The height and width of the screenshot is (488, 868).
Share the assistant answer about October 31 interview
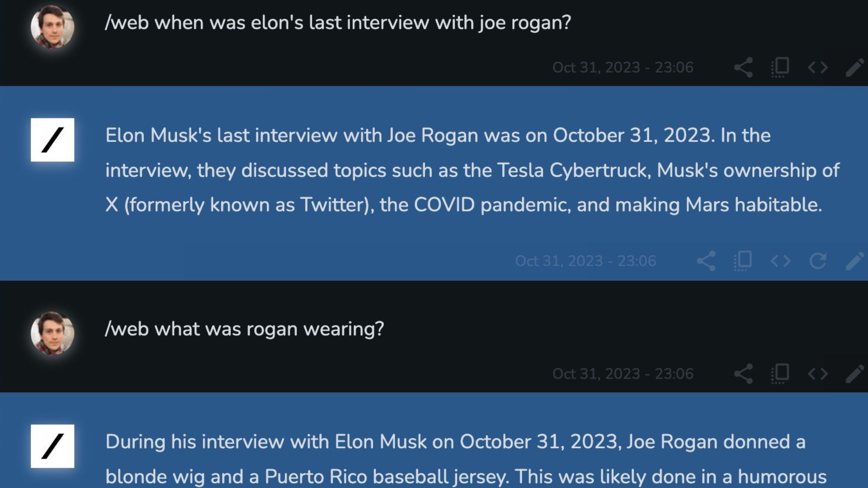tap(706, 261)
